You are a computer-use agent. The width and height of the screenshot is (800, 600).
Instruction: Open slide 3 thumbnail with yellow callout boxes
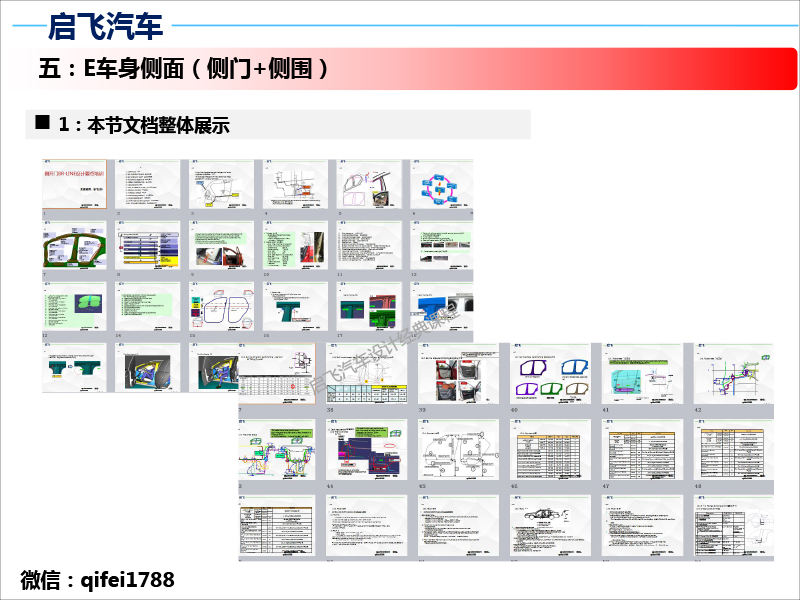click(x=221, y=184)
